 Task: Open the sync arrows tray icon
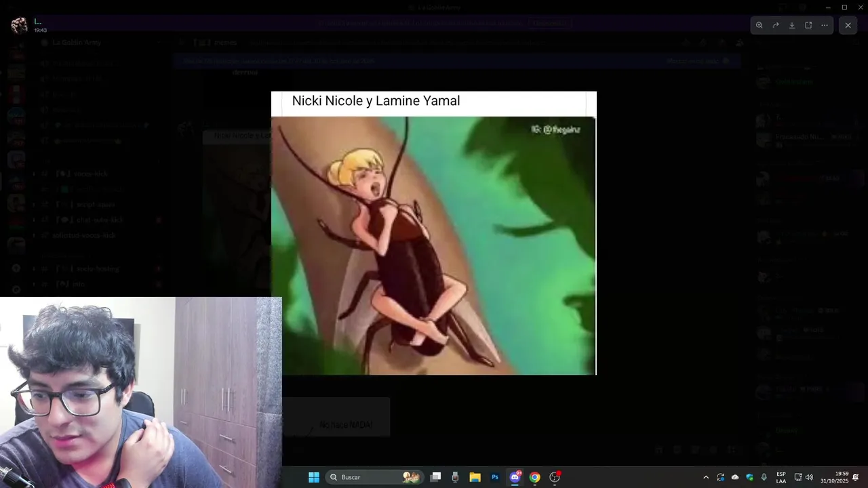[x=720, y=477]
